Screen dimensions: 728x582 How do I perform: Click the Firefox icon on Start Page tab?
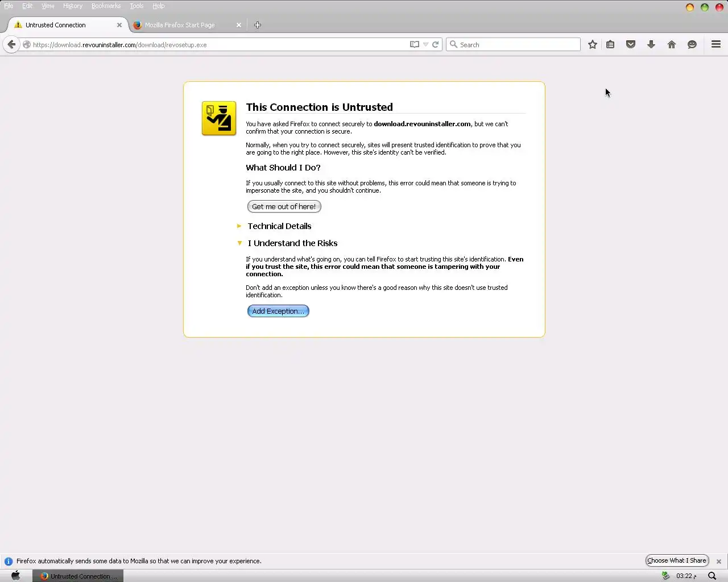(x=137, y=25)
